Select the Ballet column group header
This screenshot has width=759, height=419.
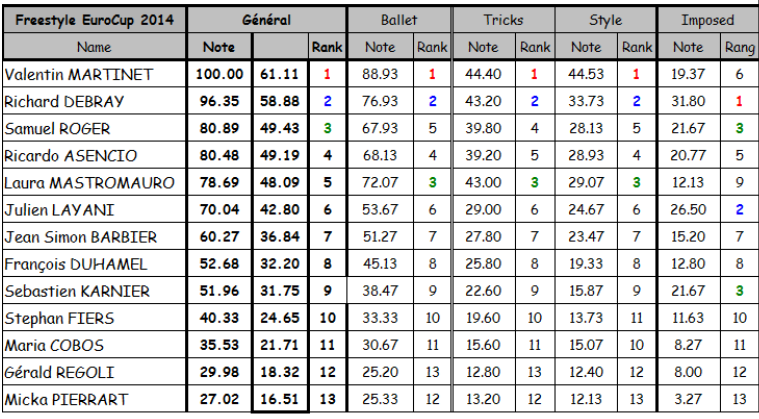(x=399, y=20)
